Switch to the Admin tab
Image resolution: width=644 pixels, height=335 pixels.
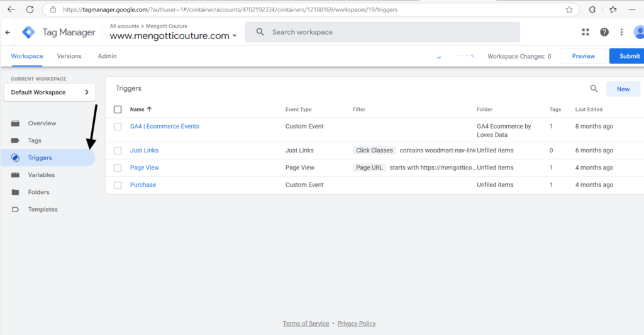[x=107, y=56]
